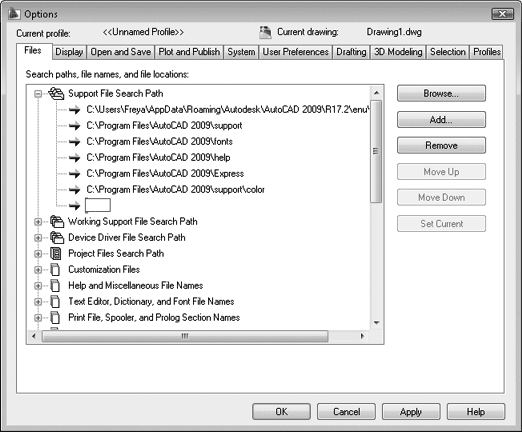Click the Text Editor, Dictionary, and Font icon

click(x=55, y=301)
